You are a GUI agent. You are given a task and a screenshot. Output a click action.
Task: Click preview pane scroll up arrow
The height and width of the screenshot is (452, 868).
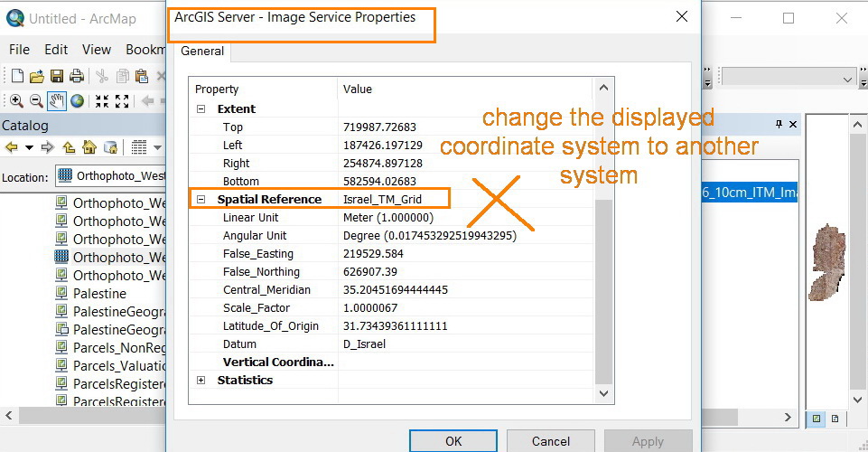857,125
